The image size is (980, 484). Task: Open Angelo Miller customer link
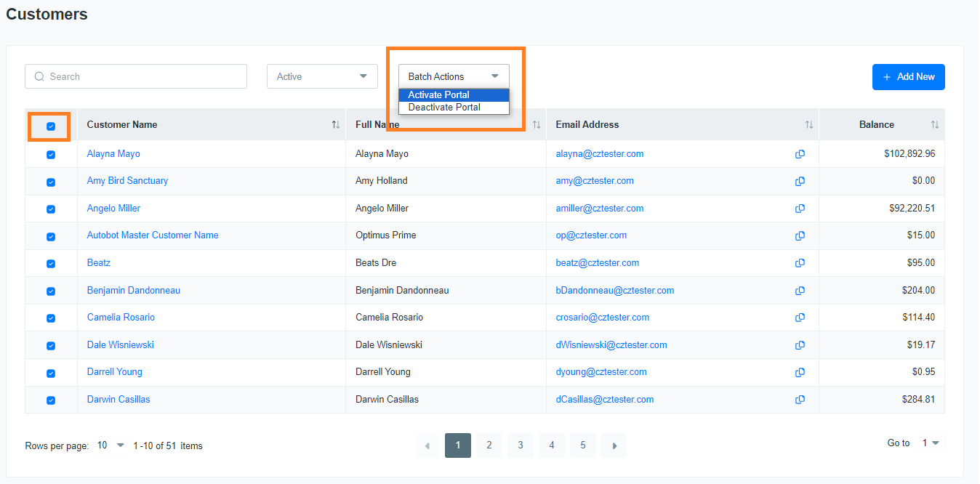pyautogui.click(x=113, y=209)
